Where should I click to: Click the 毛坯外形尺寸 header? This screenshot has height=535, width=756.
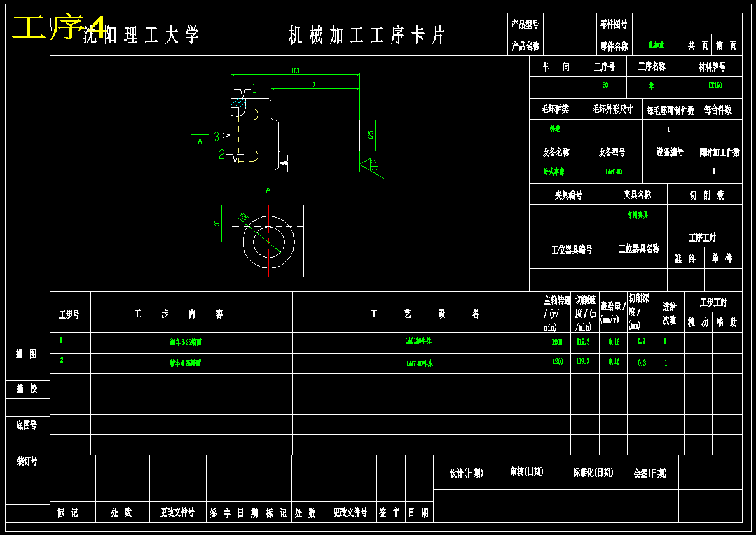click(612, 109)
